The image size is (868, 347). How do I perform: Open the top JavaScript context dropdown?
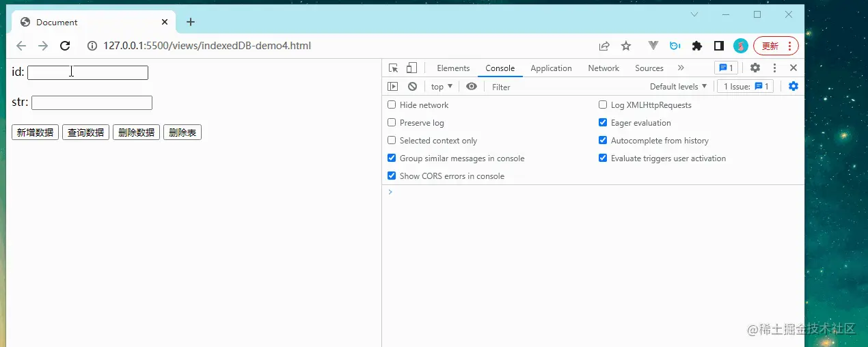tap(442, 87)
